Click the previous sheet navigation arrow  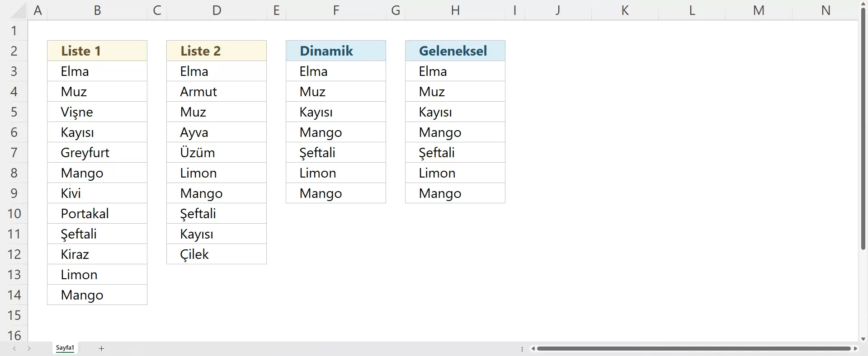click(x=14, y=348)
